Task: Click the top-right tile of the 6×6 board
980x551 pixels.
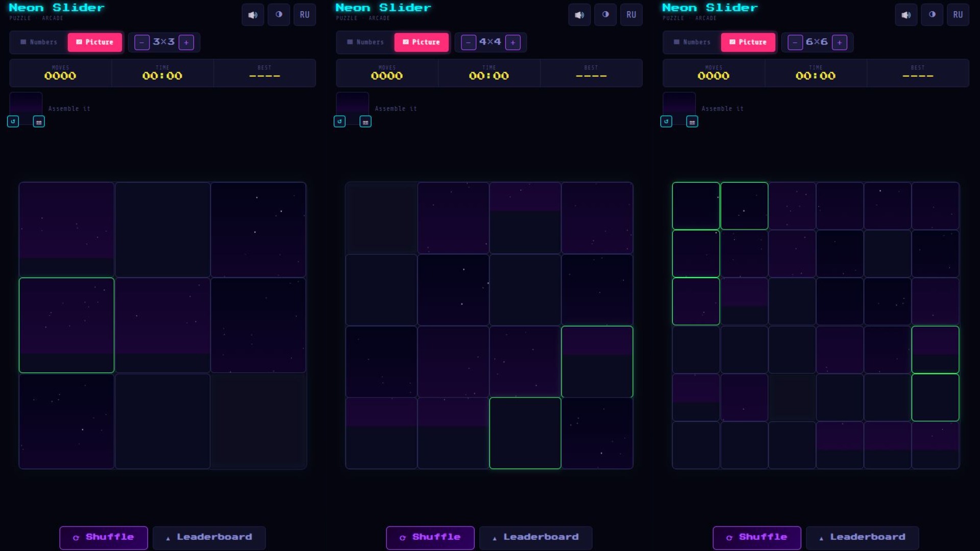Action: click(936, 206)
